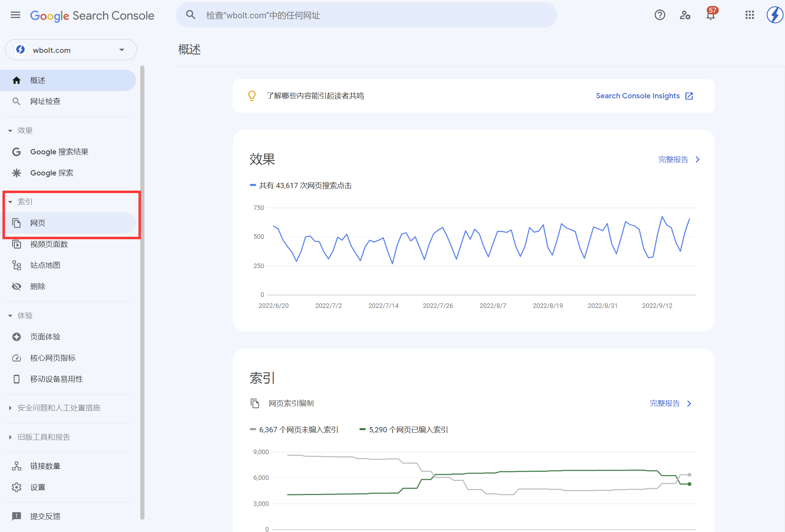Select 网页 under the 索引 section
The height and width of the screenshot is (532, 785).
pyautogui.click(x=37, y=223)
